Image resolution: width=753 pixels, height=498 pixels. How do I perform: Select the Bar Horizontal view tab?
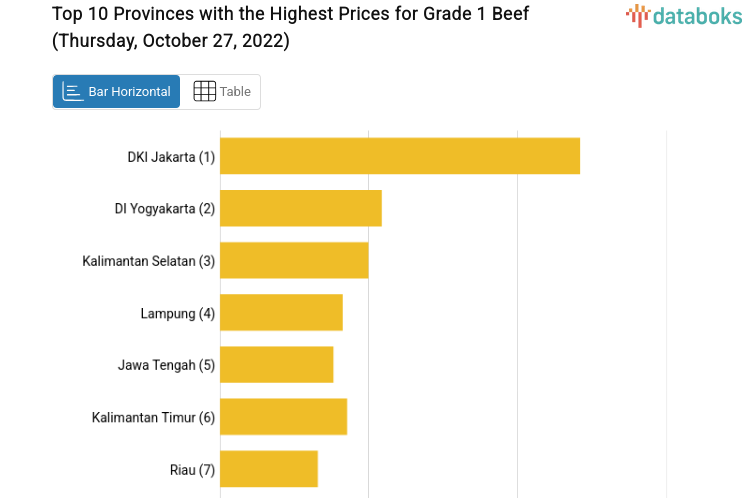[x=116, y=92]
